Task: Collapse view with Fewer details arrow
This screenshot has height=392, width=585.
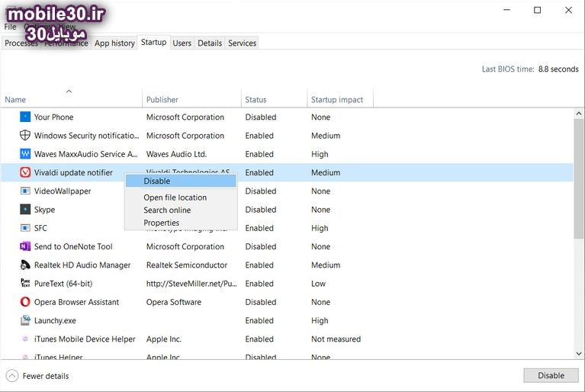Action: pyautogui.click(x=12, y=376)
